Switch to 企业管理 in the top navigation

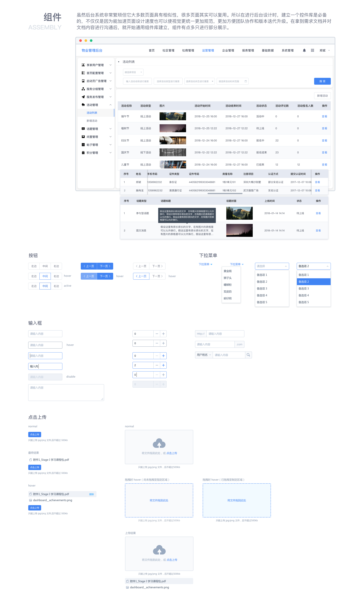coord(228,50)
